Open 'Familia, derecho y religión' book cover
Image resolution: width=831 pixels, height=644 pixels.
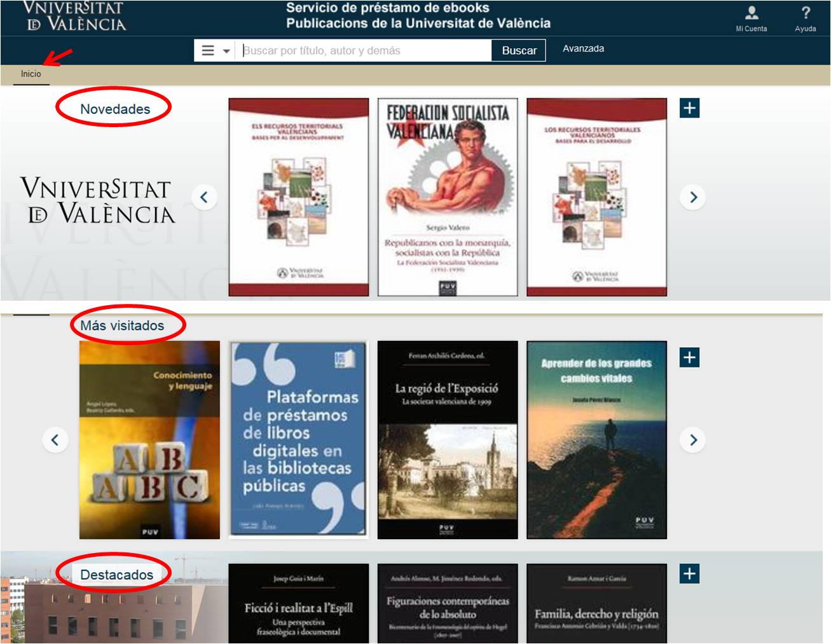pyautogui.click(x=597, y=603)
